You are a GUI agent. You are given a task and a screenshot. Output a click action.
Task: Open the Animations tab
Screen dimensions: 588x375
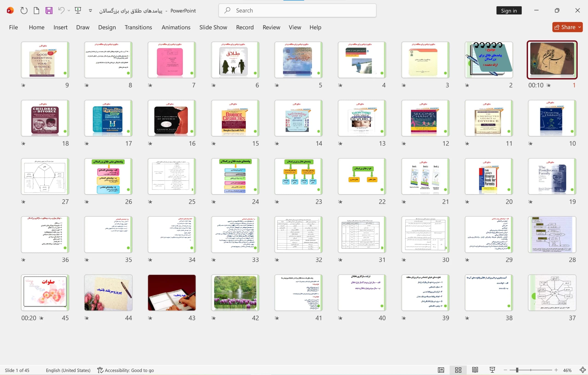point(176,27)
